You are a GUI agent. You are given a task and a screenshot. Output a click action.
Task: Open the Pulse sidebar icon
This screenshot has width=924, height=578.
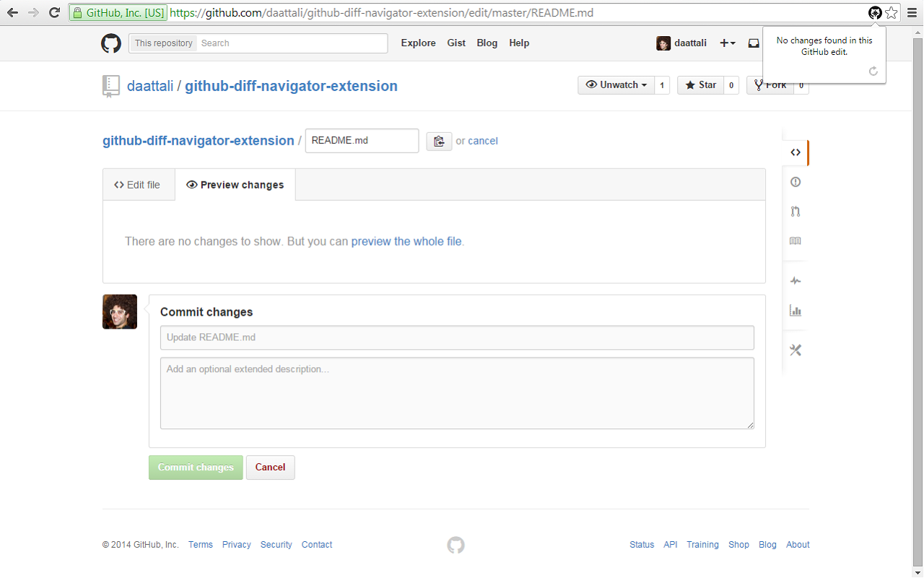[796, 281]
